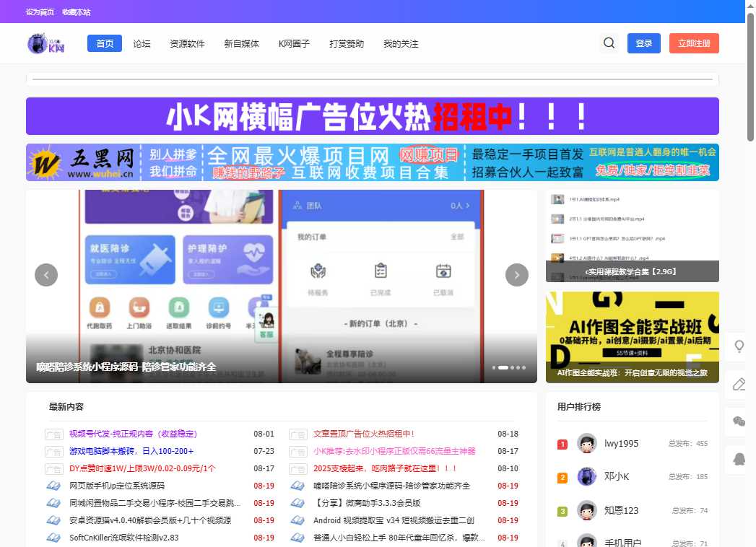Open the 登录 login button
The height and width of the screenshot is (547, 756).
pos(643,43)
